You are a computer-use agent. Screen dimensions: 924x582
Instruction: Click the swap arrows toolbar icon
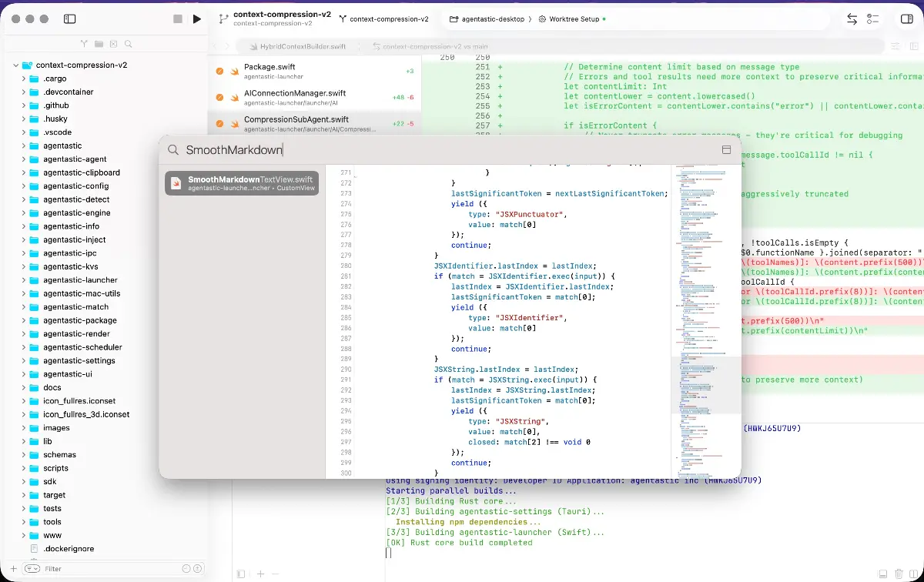(x=852, y=19)
